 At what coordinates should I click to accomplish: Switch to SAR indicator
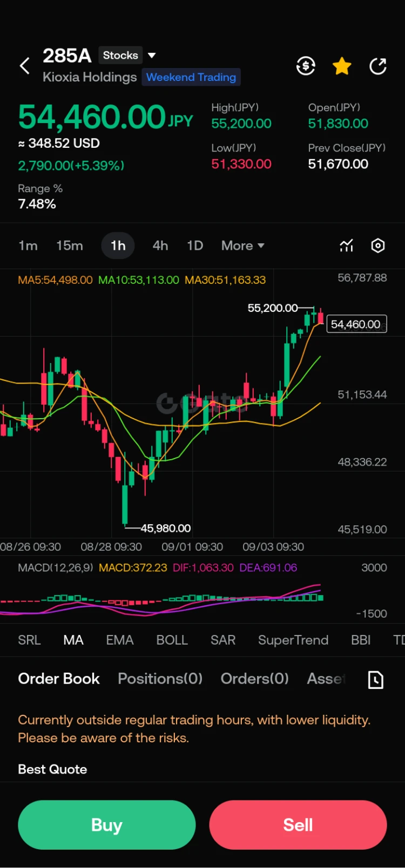(x=223, y=640)
